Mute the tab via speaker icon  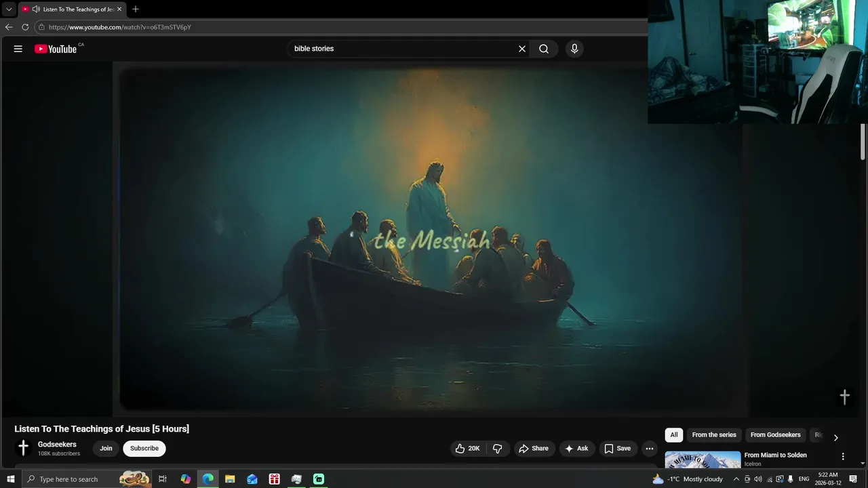pos(36,9)
